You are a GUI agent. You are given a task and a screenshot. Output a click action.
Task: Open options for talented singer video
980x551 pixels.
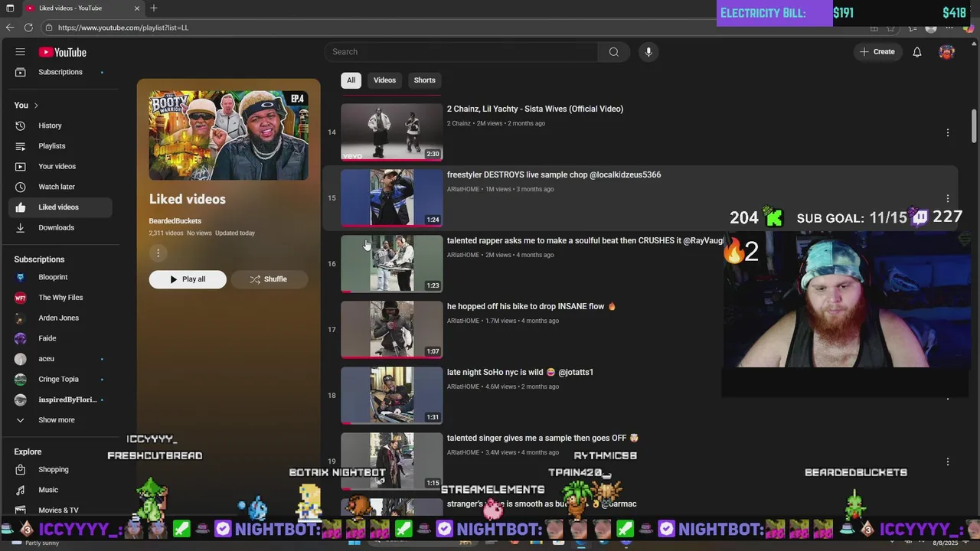tap(947, 461)
